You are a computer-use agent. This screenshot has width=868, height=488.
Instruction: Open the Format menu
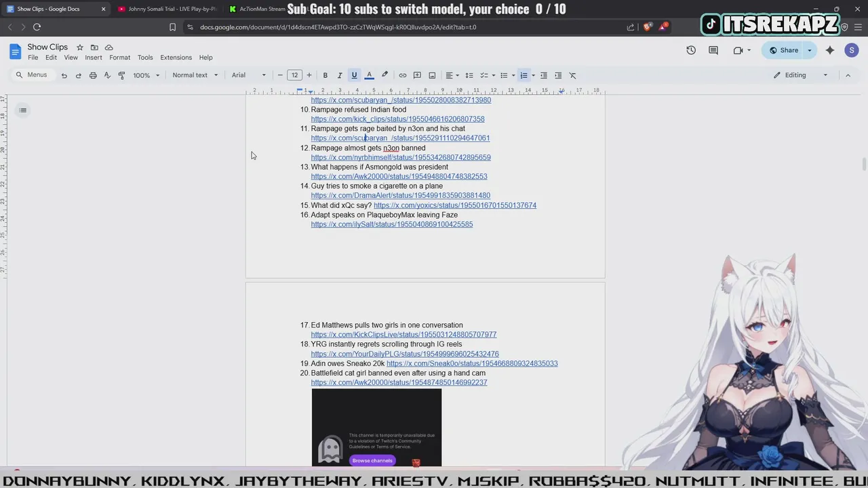point(119,58)
